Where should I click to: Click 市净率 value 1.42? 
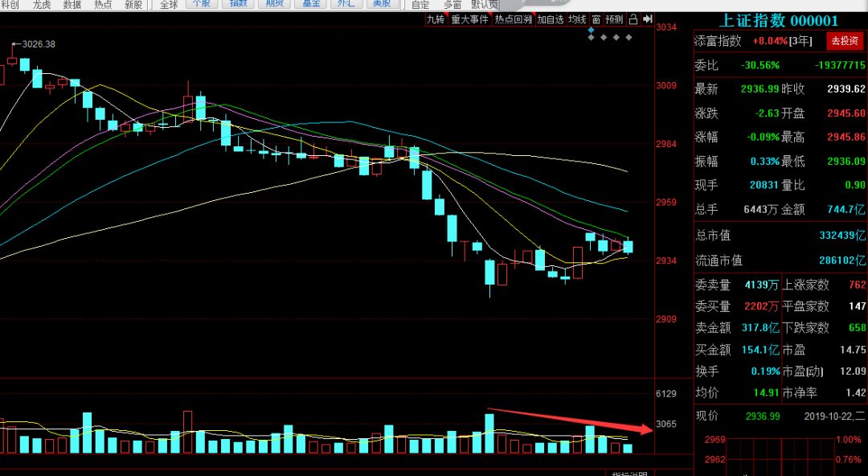click(x=856, y=392)
